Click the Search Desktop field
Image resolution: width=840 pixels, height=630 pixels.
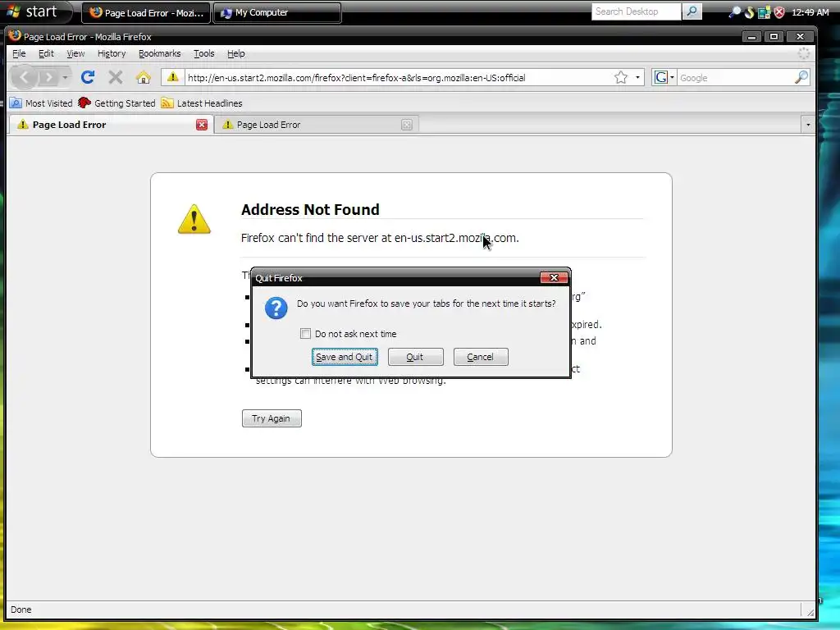(636, 11)
